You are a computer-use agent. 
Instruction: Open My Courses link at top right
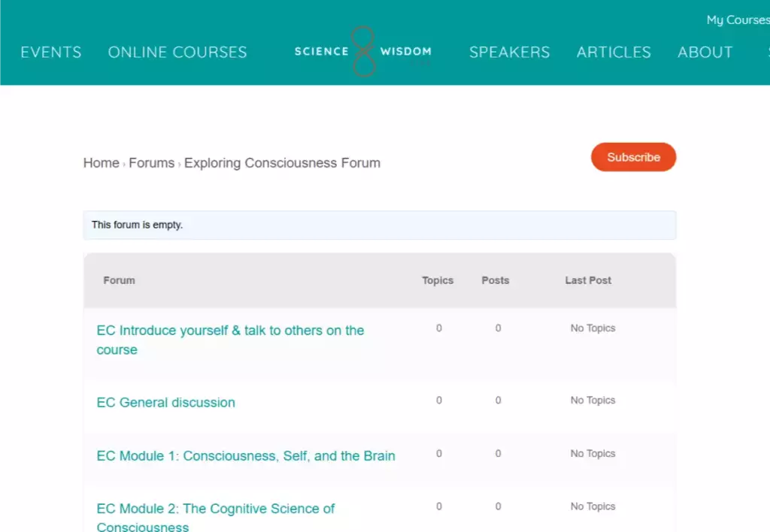coord(737,20)
